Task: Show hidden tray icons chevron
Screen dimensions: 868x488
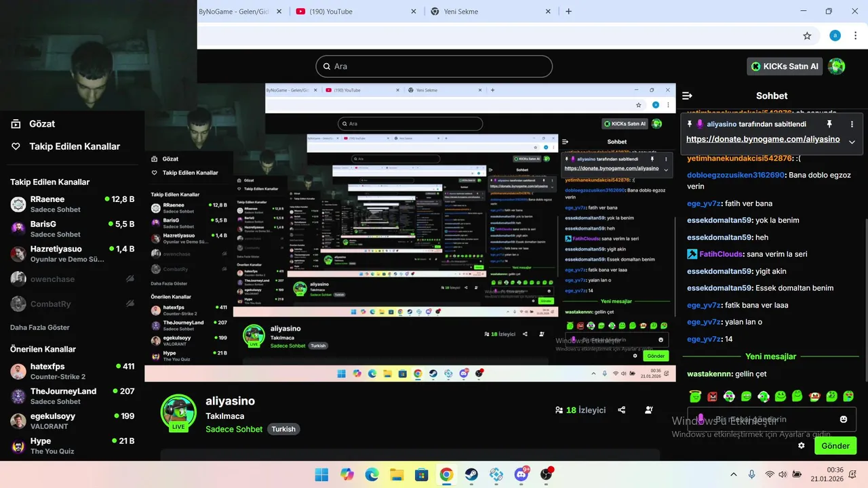Action: coord(733,474)
